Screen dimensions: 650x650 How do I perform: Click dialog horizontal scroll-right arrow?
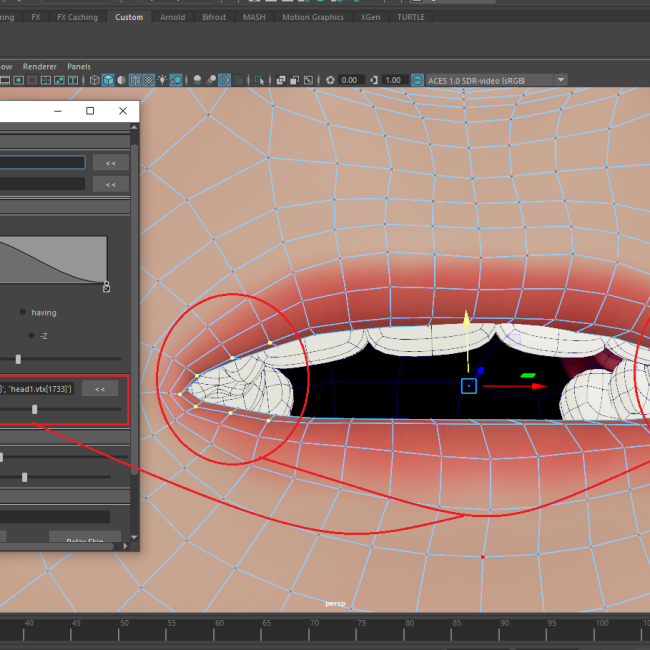(x=125, y=546)
